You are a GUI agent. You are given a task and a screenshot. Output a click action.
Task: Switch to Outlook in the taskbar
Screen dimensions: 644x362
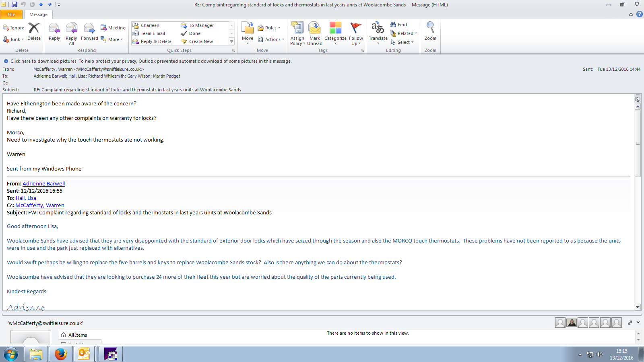point(84,354)
